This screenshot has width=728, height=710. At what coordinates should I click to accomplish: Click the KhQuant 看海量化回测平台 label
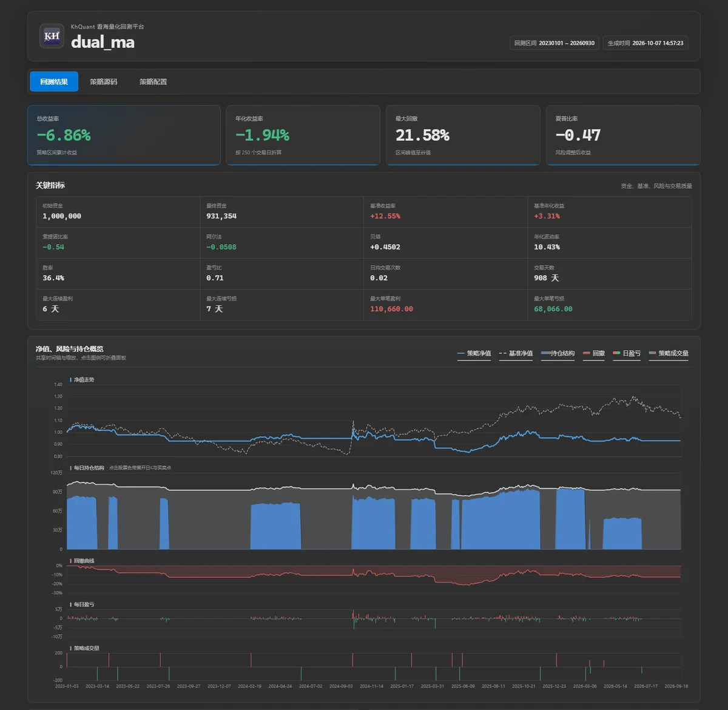click(107, 27)
